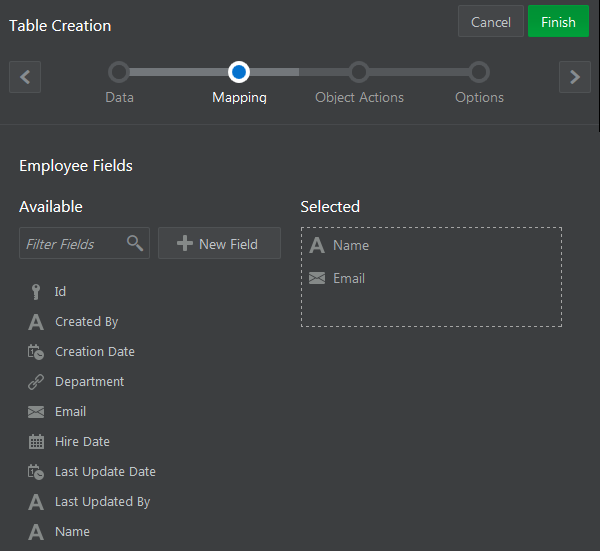Image resolution: width=600 pixels, height=551 pixels.
Task: Select the Mapping step circle
Action: point(239,72)
